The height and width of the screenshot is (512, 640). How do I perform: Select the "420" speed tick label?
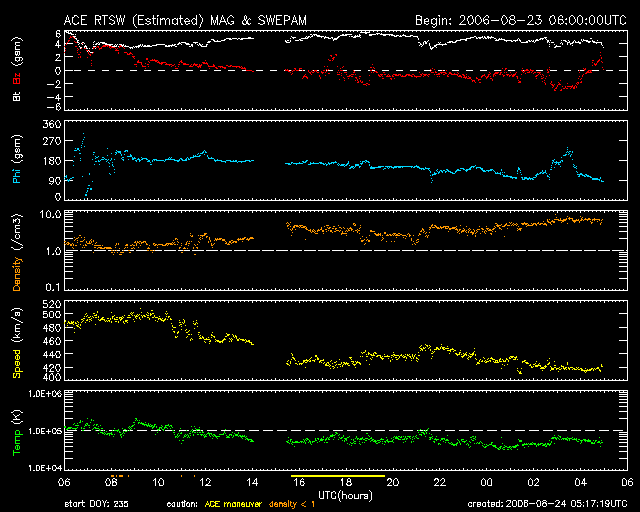[52, 367]
